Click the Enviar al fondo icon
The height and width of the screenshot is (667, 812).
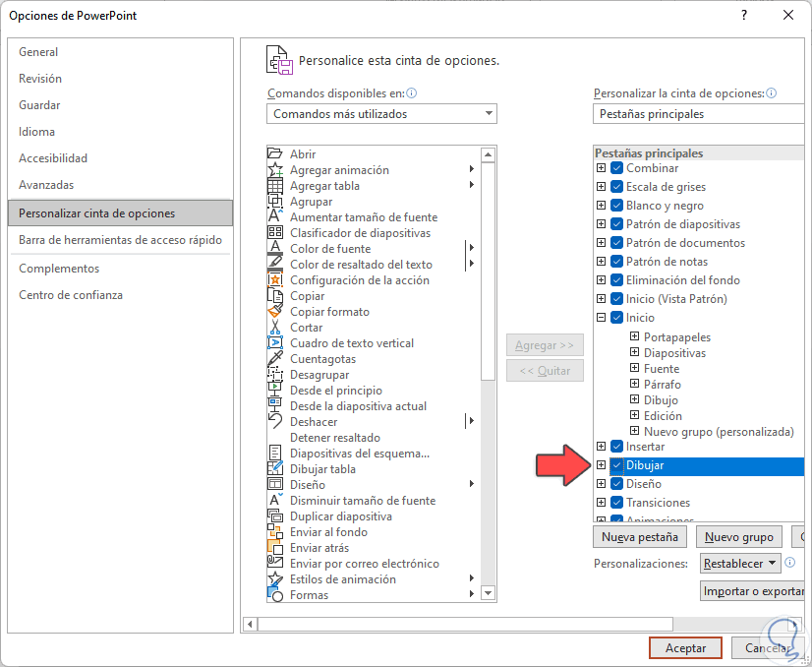click(275, 532)
